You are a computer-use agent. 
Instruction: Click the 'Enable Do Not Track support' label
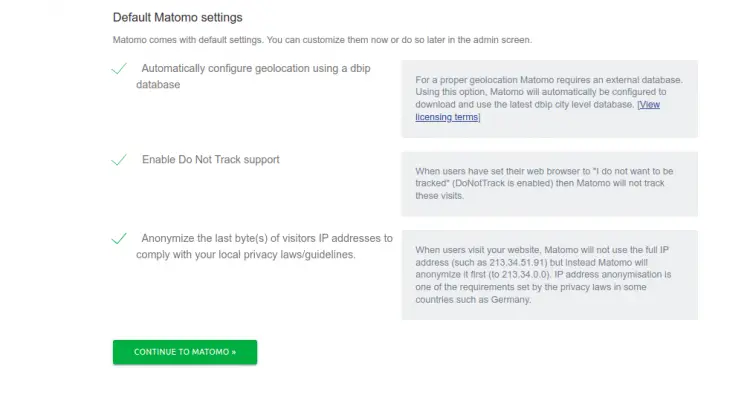pyautogui.click(x=210, y=160)
